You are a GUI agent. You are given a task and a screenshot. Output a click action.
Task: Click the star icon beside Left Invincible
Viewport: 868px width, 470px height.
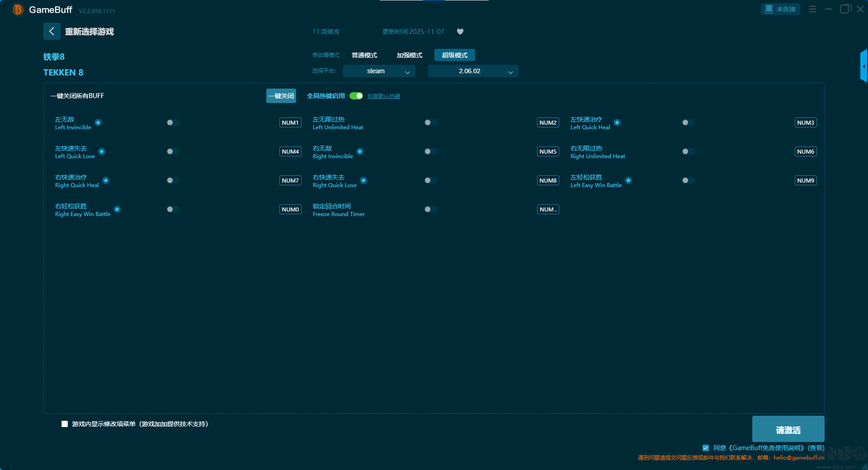[x=98, y=122]
